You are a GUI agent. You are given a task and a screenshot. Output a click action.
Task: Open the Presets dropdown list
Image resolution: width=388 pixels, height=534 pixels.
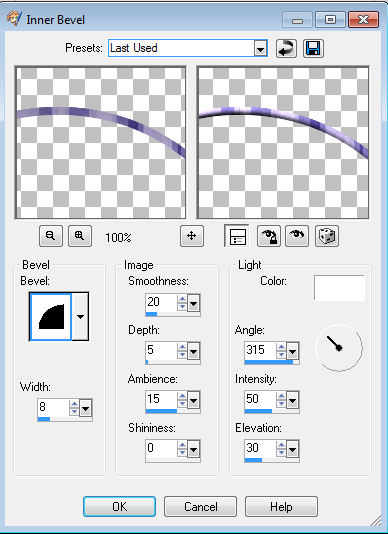pyautogui.click(x=260, y=48)
